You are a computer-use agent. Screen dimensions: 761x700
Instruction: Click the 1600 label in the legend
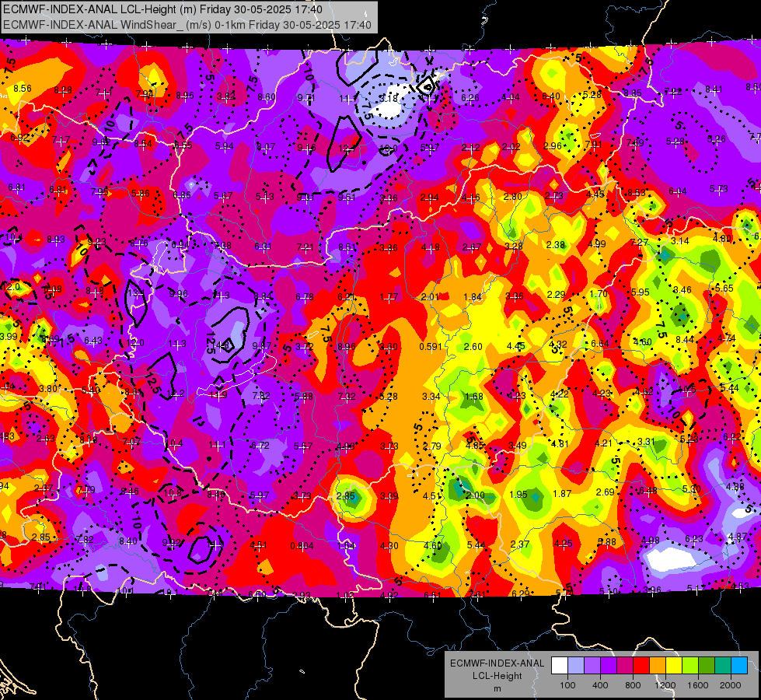point(698,685)
